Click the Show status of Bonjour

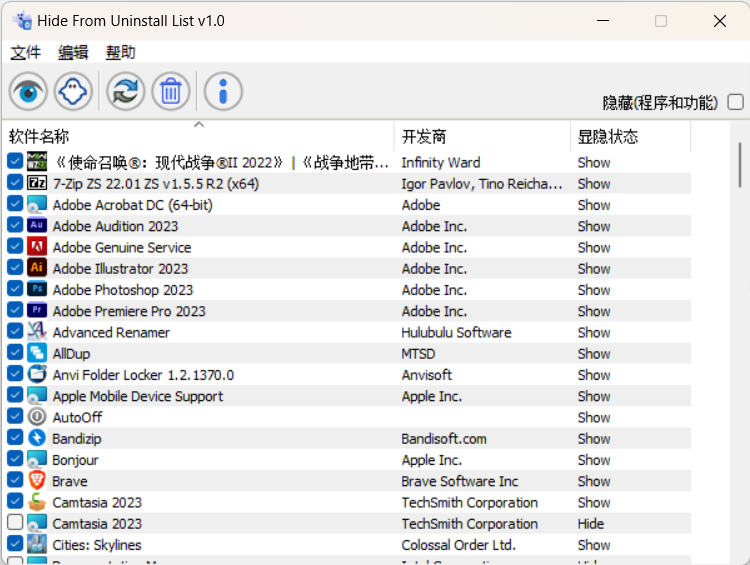594,460
